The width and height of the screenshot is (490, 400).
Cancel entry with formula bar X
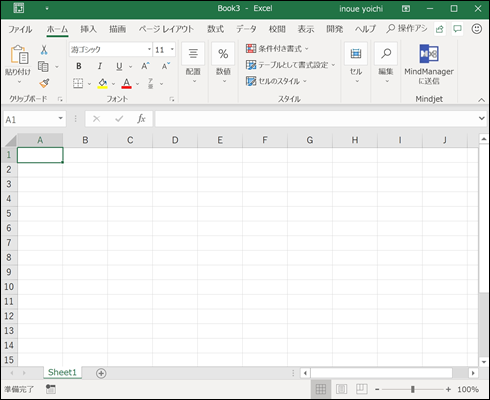tap(96, 119)
